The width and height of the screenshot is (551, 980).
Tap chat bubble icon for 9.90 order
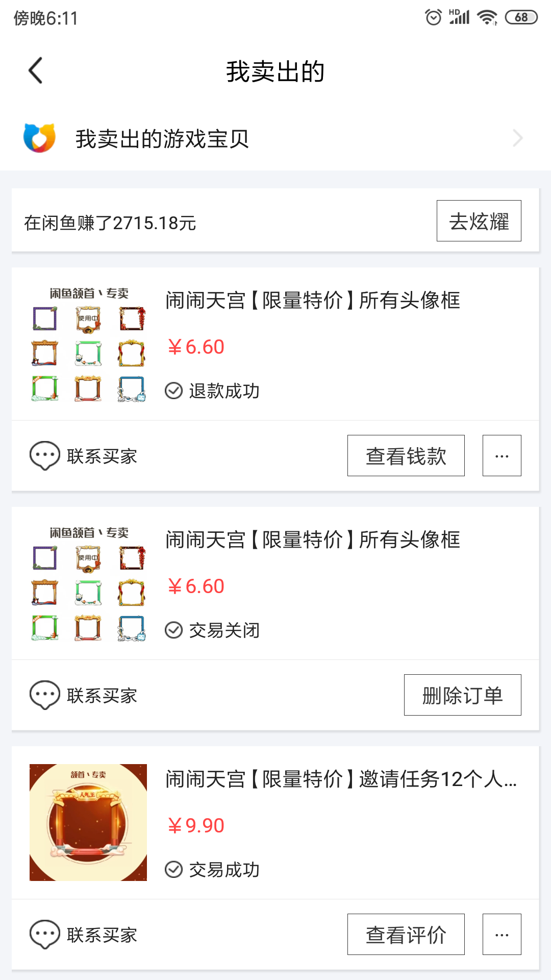(45, 934)
